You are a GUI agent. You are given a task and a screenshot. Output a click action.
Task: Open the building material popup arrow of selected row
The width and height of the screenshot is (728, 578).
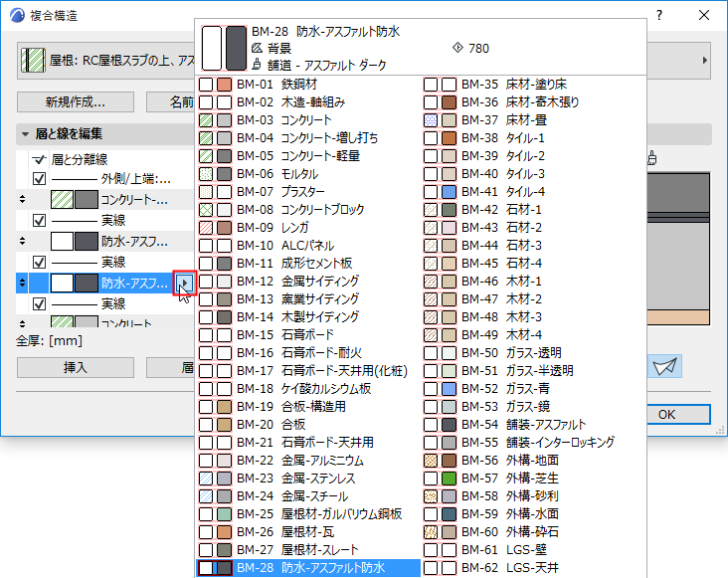tap(185, 283)
